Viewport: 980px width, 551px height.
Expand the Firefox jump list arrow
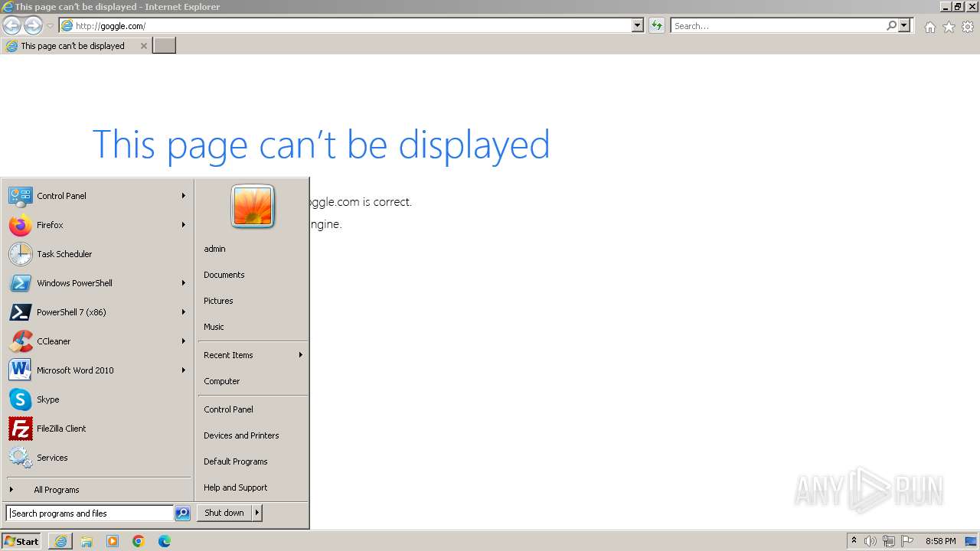pos(184,225)
